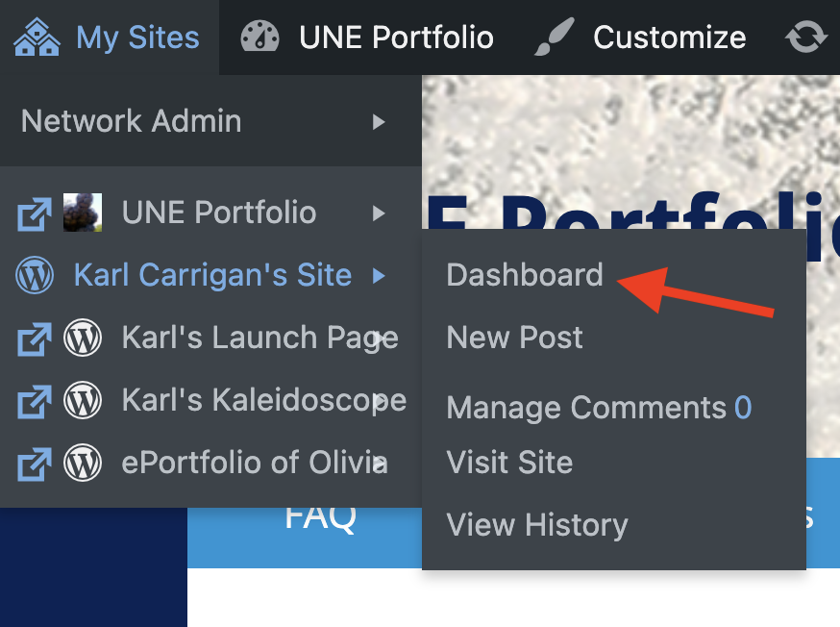
Task: Select View History in the submenu
Action: (x=537, y=525)
